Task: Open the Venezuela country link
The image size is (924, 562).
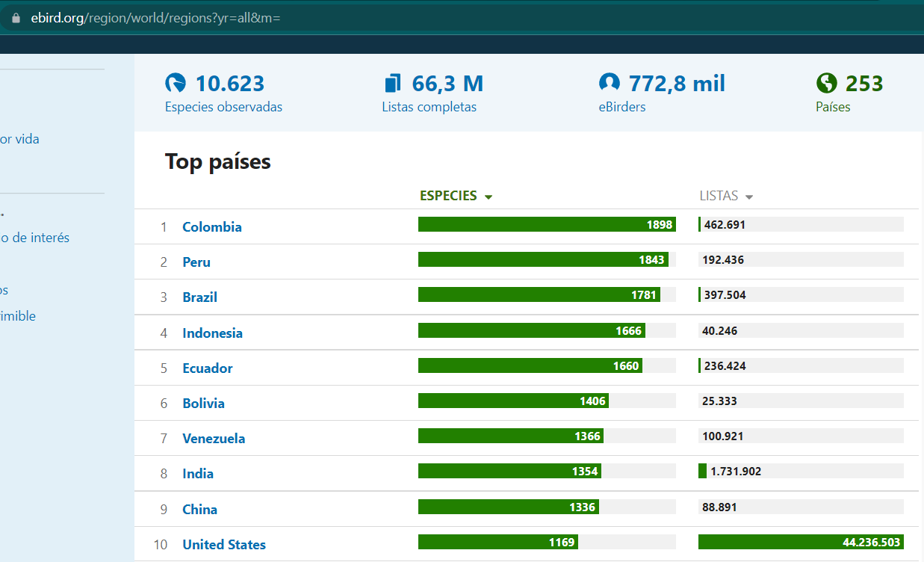Action: (214, 438)
